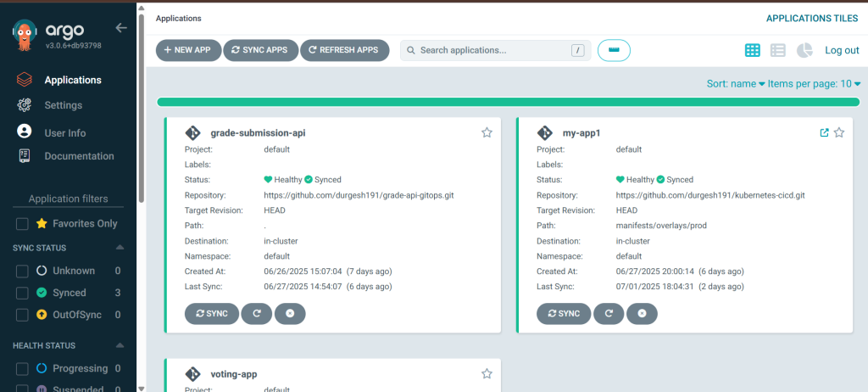Open Settings in the sidebar
This screenshot has width=868, height=392.
[x=63, y=105]
